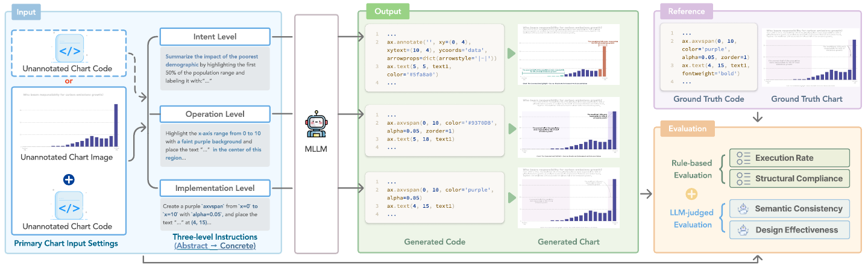868x268 pixels.
Task: Select the Operation Level header
Action: 215,113
